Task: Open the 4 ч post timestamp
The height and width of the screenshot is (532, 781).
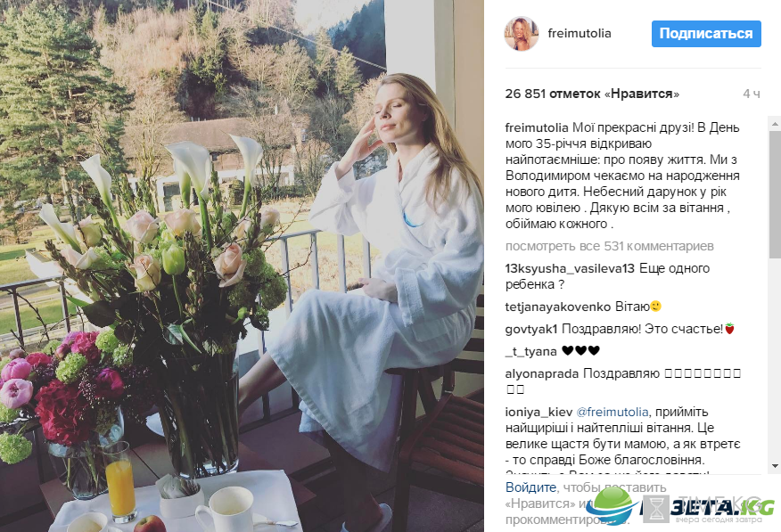Action: (751, 94)
